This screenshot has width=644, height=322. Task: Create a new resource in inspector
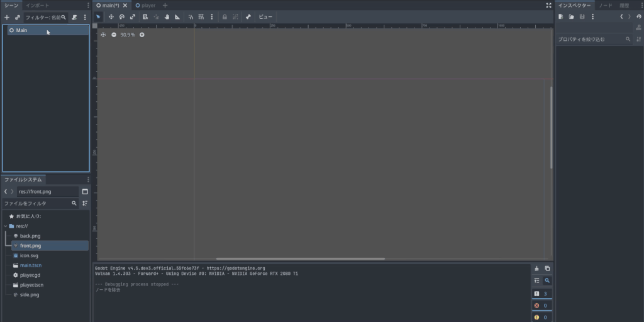(560, 16)
